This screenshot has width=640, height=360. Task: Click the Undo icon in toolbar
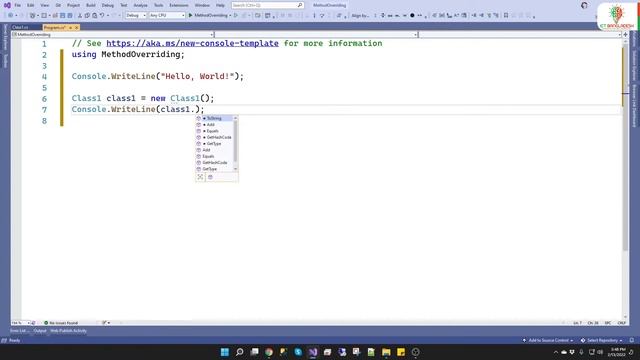[102, 15]
